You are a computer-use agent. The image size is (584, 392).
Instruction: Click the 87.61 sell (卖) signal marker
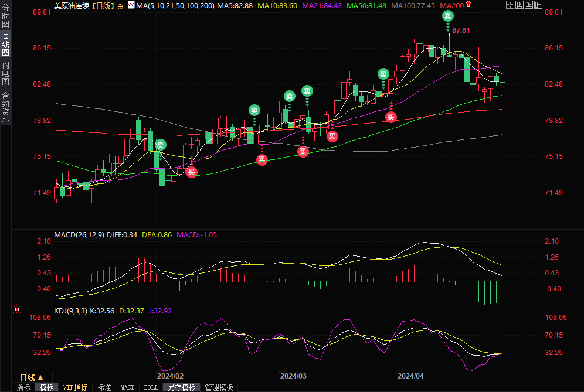pos(448,16)
